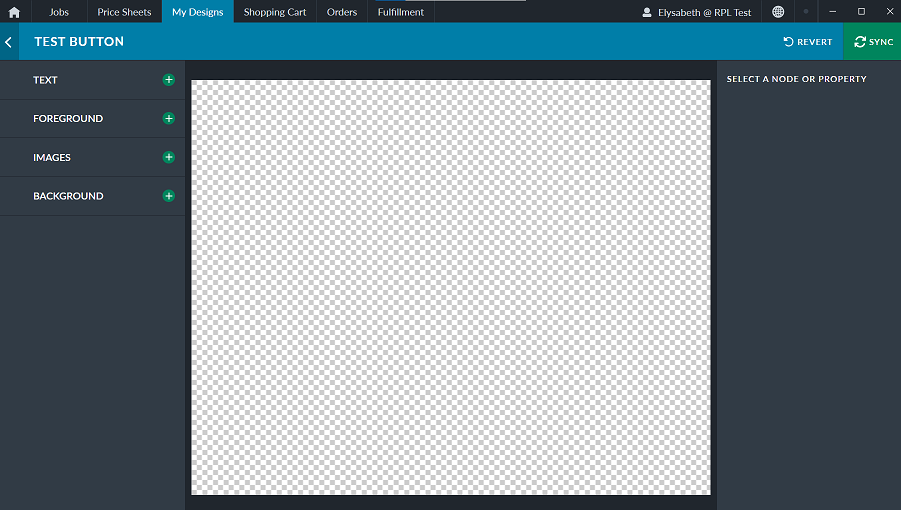The width and height of the screenshot is (901, 510).
Task: Go back using the left chevron
Action: 9,42
